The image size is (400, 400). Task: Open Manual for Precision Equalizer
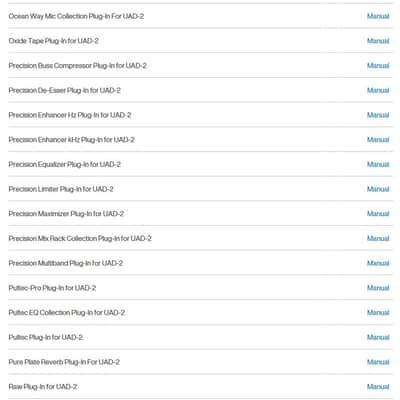(378, 164)
